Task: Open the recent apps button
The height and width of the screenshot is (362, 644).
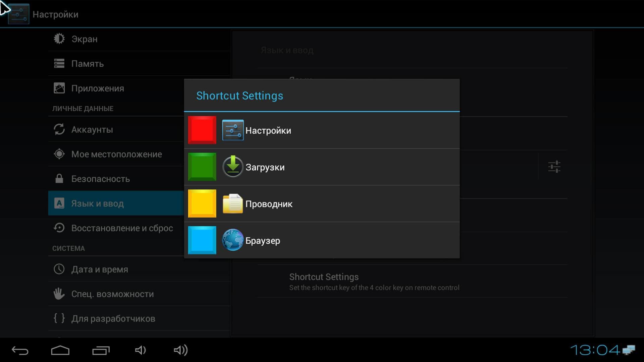Action: tap(101, 350)
